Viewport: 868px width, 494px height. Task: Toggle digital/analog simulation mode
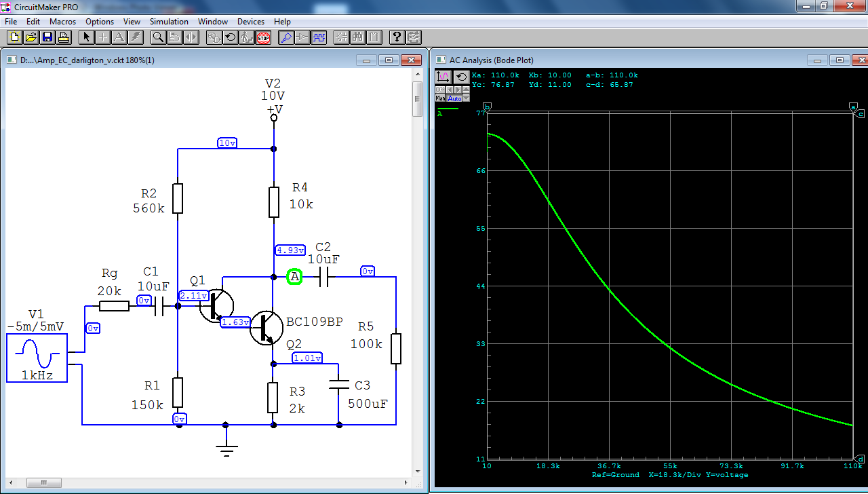click(214, 37)
